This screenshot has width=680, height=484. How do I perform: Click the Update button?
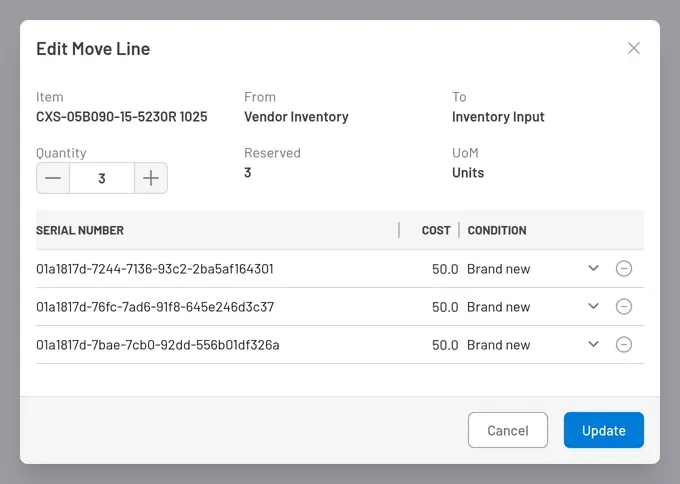pos(604,430)
